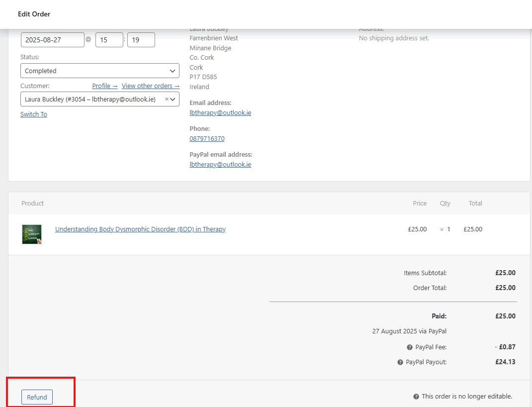The width and height of the screenshot is (532, 407).
Task: Click the Switch To link
Action: pos(34,114)
